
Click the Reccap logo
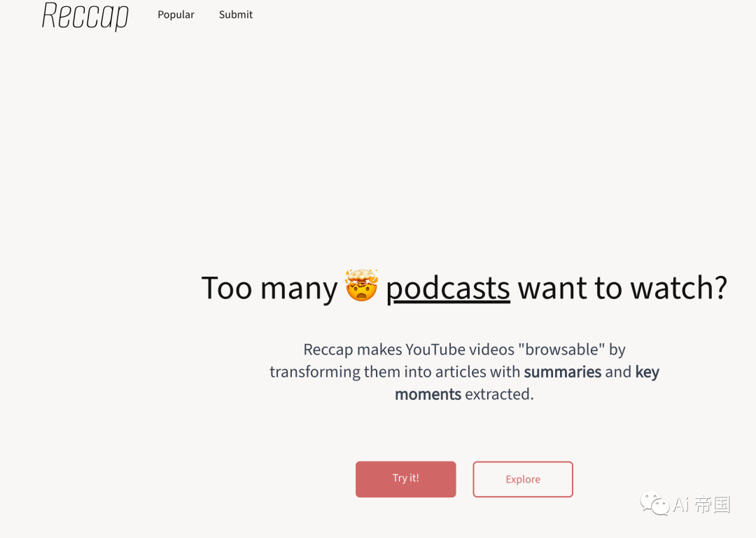point(85,16)
